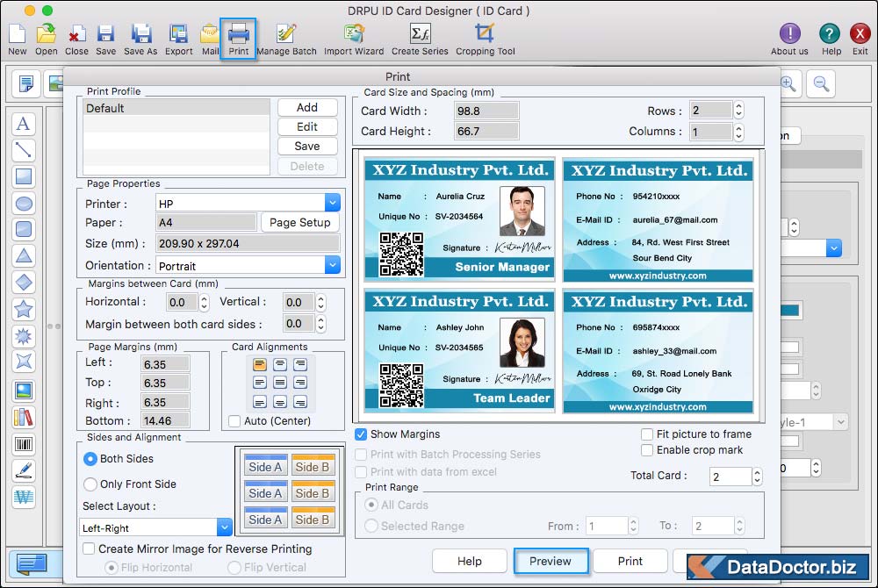Select the Triangle shape tool
This screenshot has height=588, width=878.
pyautogui.click(x=24, y=256)
